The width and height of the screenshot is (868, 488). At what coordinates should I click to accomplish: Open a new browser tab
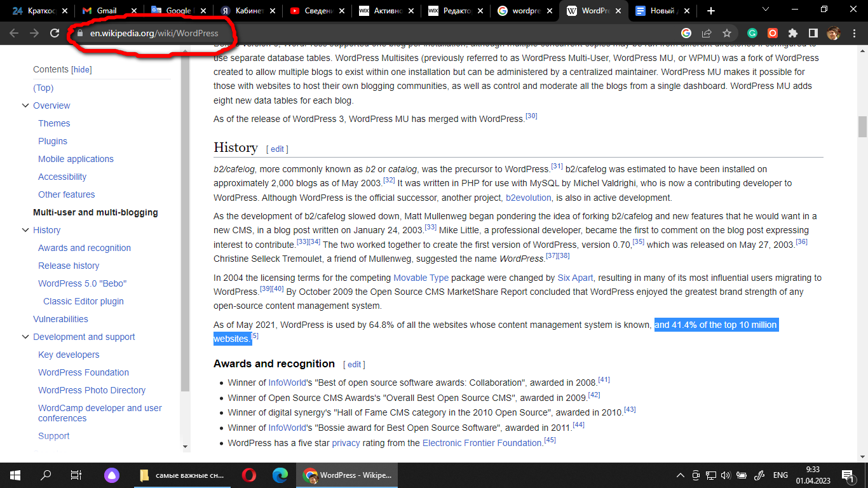click(711, 11)
